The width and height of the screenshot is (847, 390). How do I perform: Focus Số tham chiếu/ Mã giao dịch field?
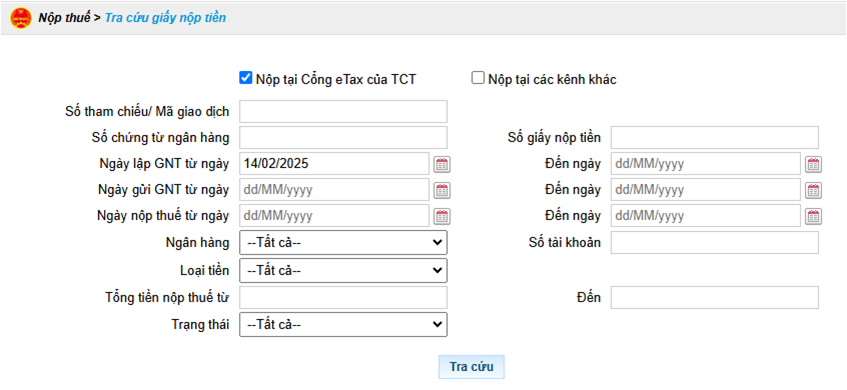[343, 111]
